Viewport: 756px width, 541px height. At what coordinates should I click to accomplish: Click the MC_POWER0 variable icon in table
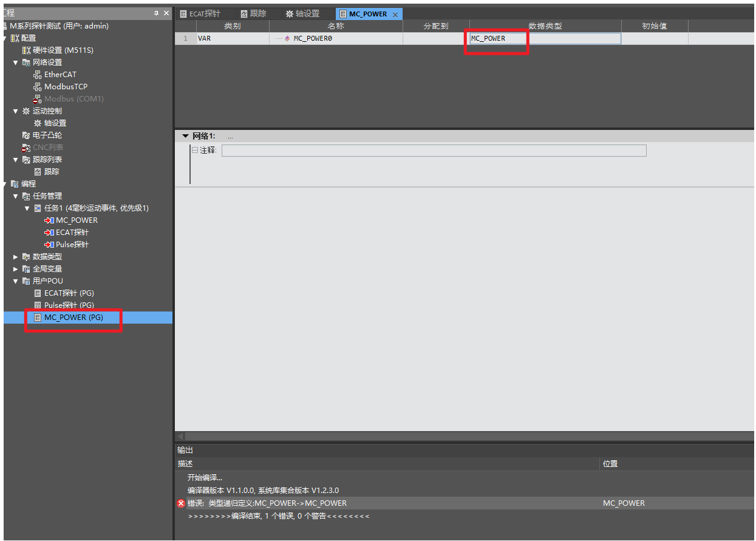[x=287, y=38]
